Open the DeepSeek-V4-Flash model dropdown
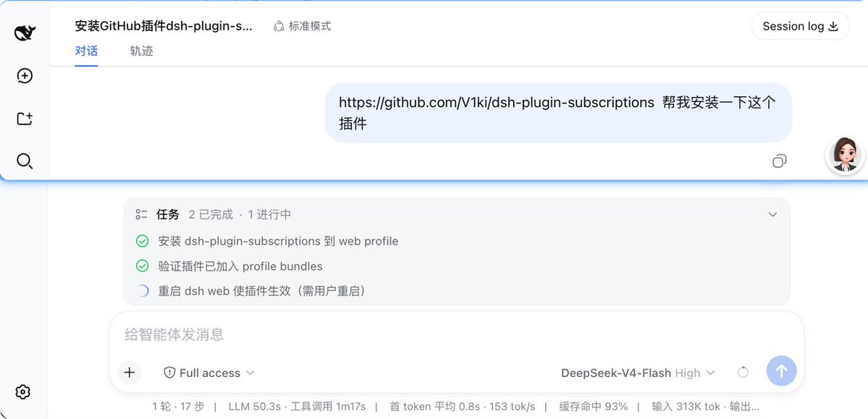Viewport: 868px width, 419px height. 638,373
